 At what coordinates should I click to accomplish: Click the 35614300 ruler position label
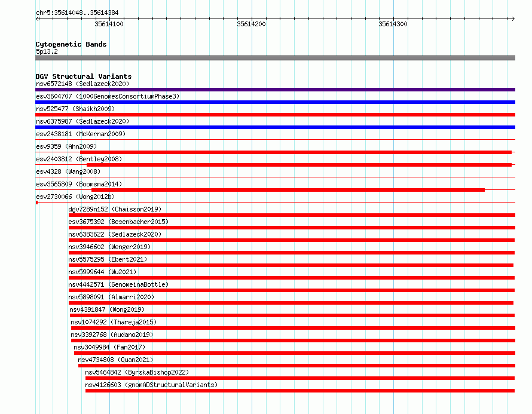tap(393, 24)
